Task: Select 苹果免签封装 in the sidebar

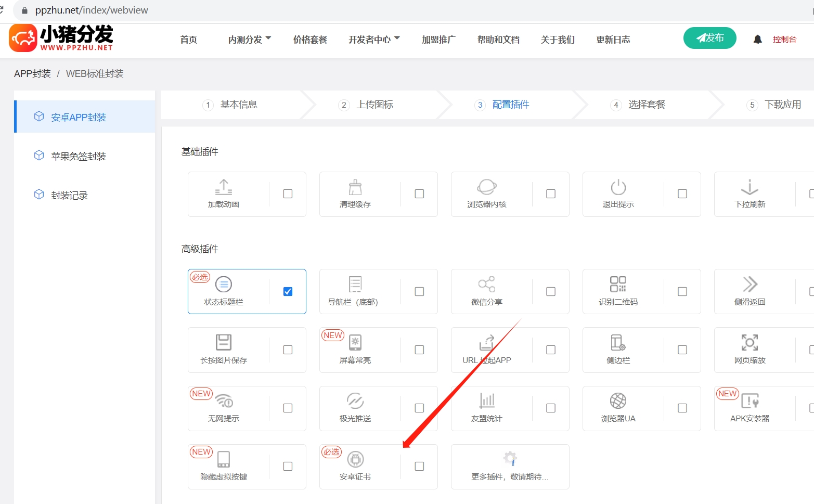Action: (79, 156)
